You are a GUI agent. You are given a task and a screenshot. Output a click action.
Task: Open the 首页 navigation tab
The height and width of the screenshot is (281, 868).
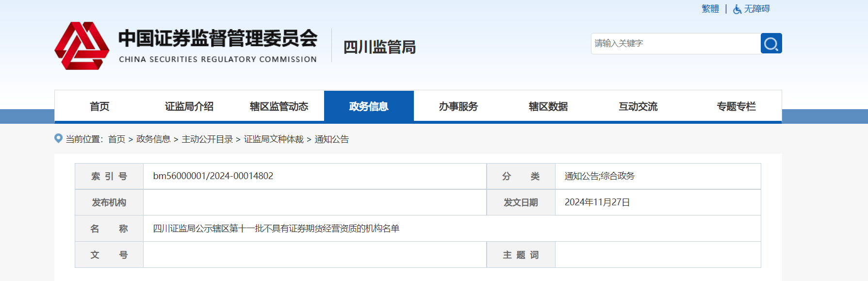(x=99, y=106)
